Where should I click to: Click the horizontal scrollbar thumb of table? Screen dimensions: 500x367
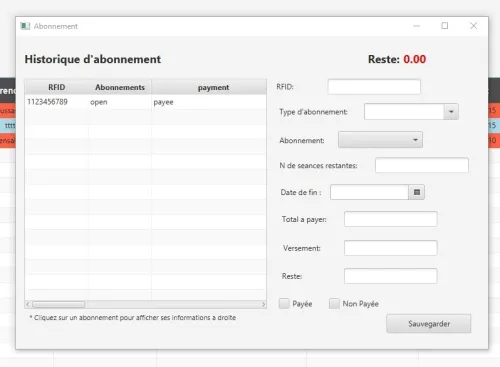pyautogui.click(x=58, y=304)
